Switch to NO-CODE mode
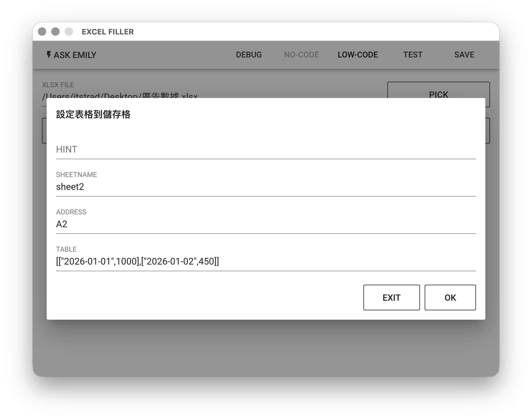The height and width of the screenshot is (420, 532). pos(301,55)
